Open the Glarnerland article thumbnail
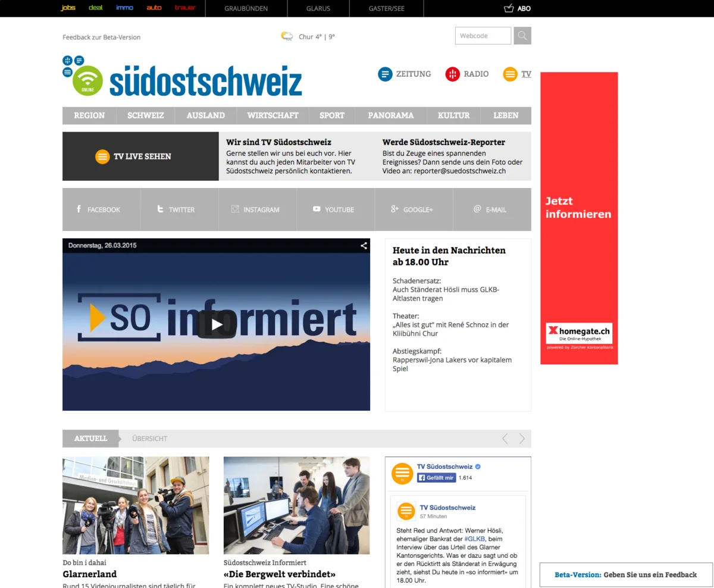The height and width of the screenshot is (588, 714). point(136,505)
